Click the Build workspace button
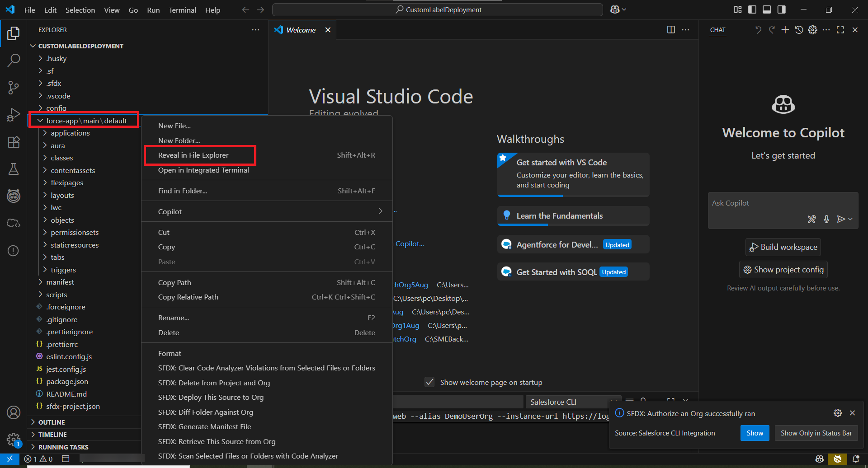The height and width of the screenshot is (468, 868). click(783, 247)
